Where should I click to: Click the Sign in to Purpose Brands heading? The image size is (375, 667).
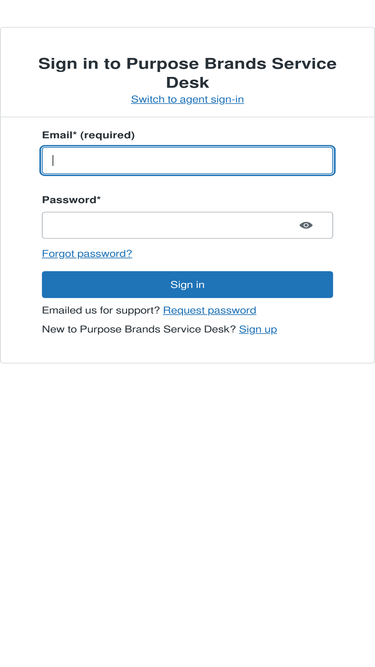(188, 73)
